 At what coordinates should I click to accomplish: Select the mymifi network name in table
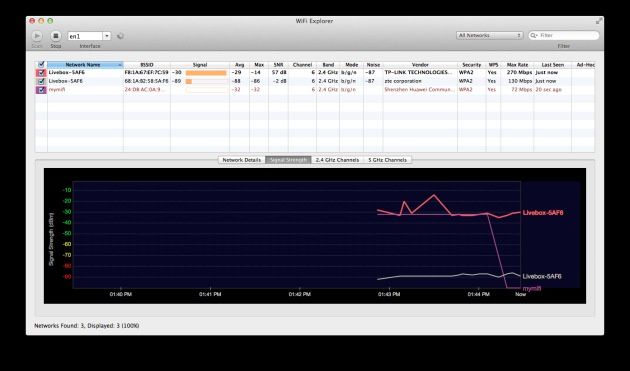57,90
